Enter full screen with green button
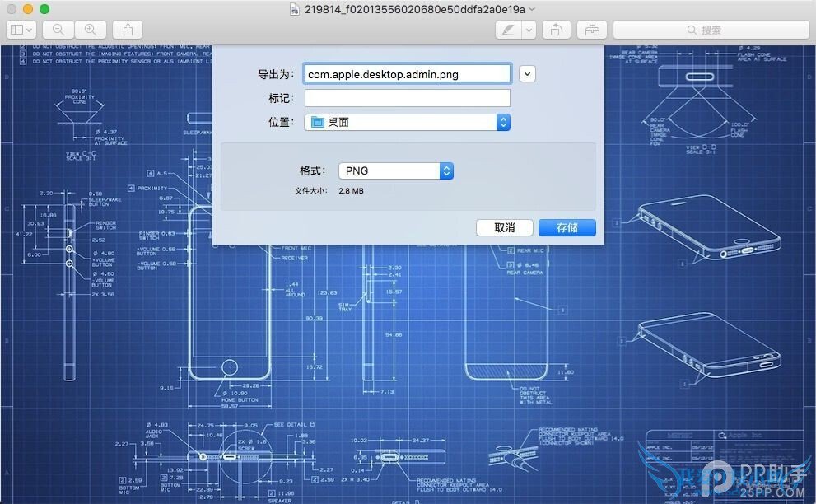The height and width of the screenshot is (504, 816). point(44,9)
